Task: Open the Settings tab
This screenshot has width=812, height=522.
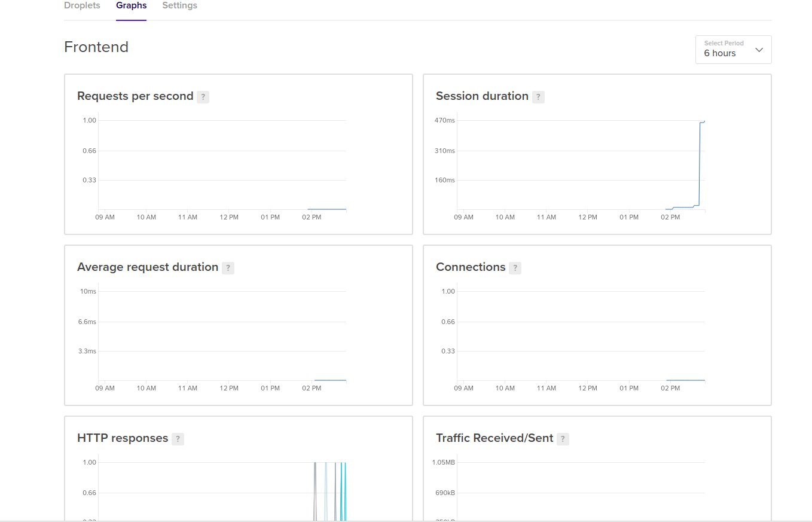Action: 179,5
